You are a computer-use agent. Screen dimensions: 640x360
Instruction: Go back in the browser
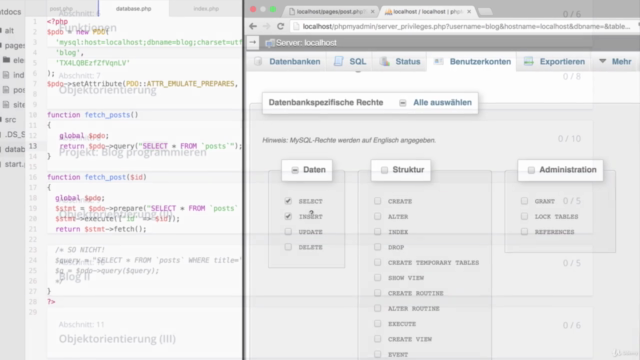253,26
